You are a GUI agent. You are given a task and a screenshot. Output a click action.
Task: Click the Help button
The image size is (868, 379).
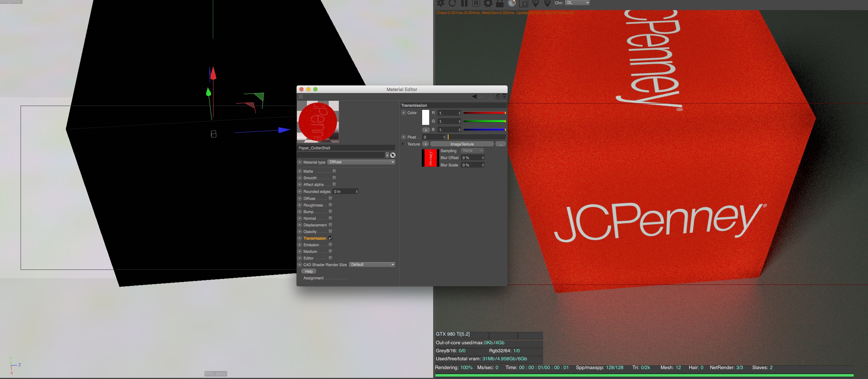309,271
